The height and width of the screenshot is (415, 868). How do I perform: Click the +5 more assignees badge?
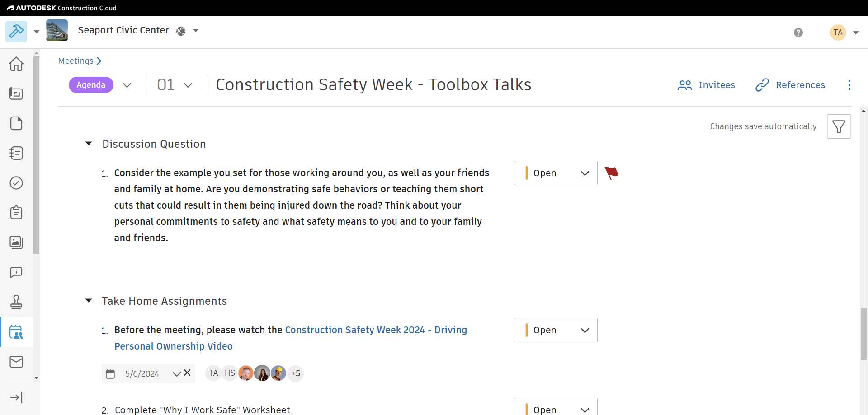(x=296, y=373)
